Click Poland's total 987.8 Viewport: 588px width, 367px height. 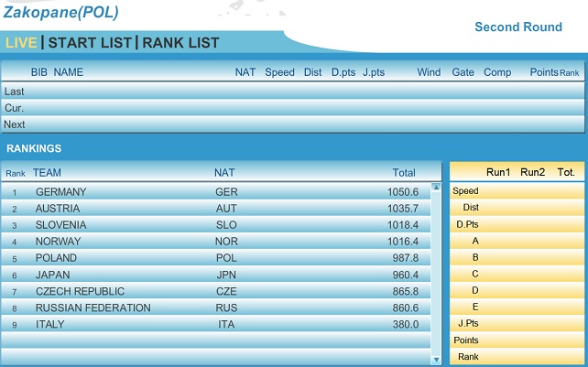point(406,258)
